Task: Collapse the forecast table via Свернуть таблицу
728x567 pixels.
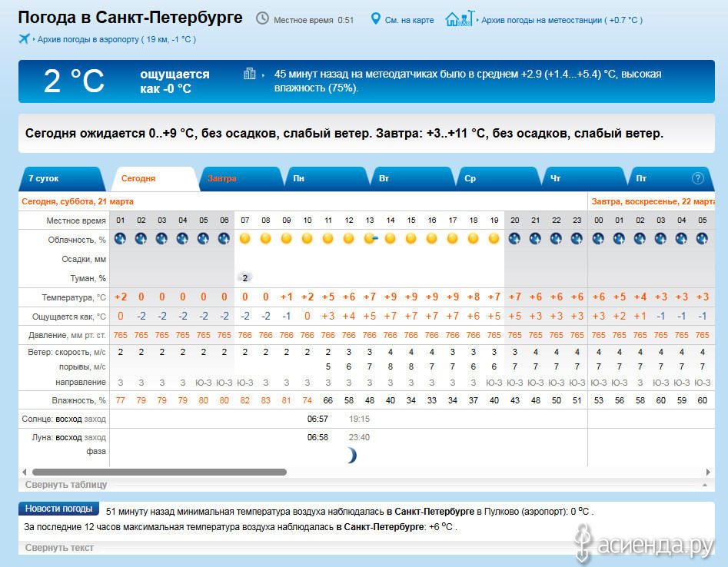Action: [66, 485]
